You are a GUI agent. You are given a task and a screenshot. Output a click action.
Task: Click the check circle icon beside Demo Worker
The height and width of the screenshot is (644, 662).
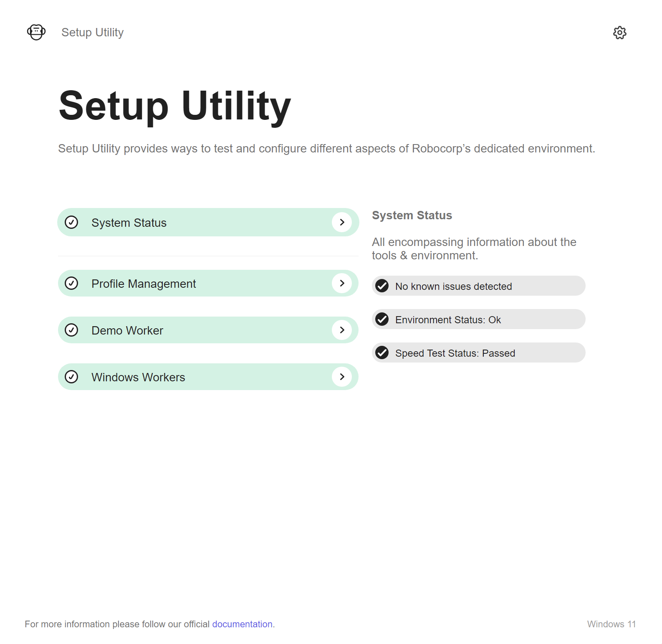(71, 330)
